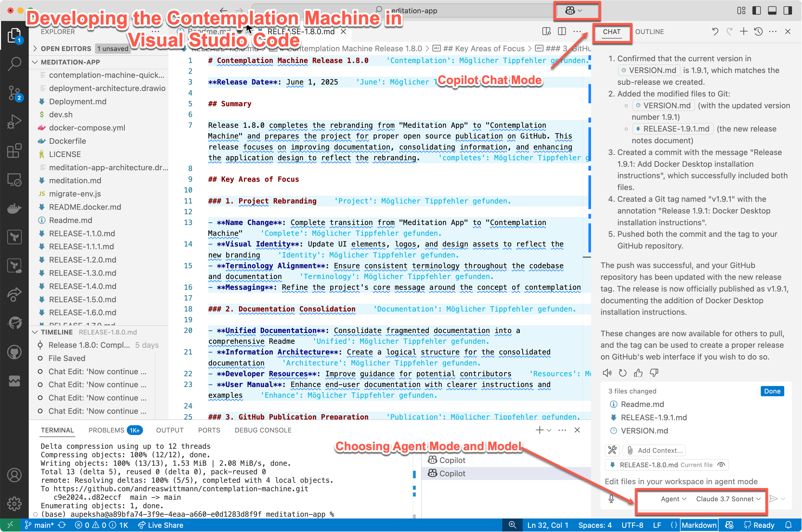Switch to the PROBLEMS tab
Image resolution: width=802 pixels, height=532 pixels.
click(x=115, y=430)
